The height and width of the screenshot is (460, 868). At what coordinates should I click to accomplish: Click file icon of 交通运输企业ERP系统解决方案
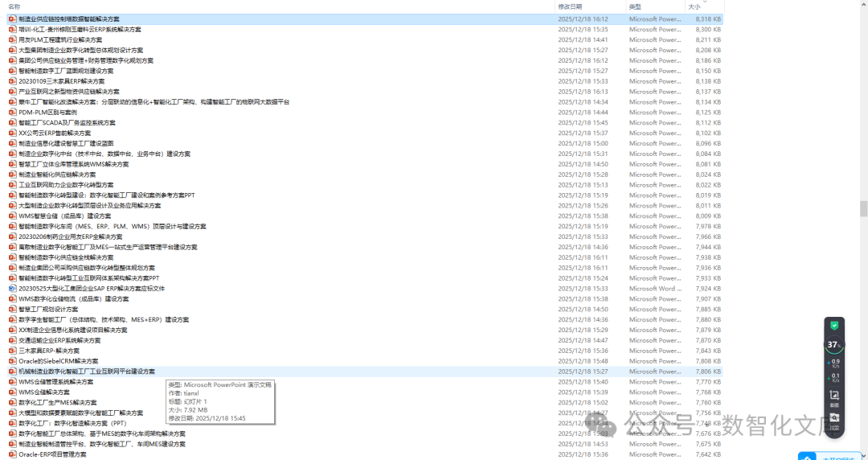click(13, 340)
